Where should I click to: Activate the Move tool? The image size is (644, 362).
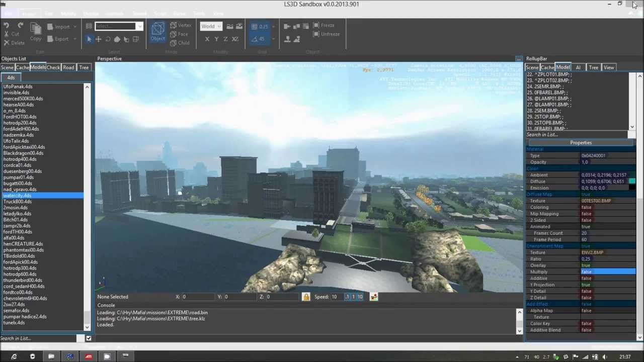[x=98, y=39]
